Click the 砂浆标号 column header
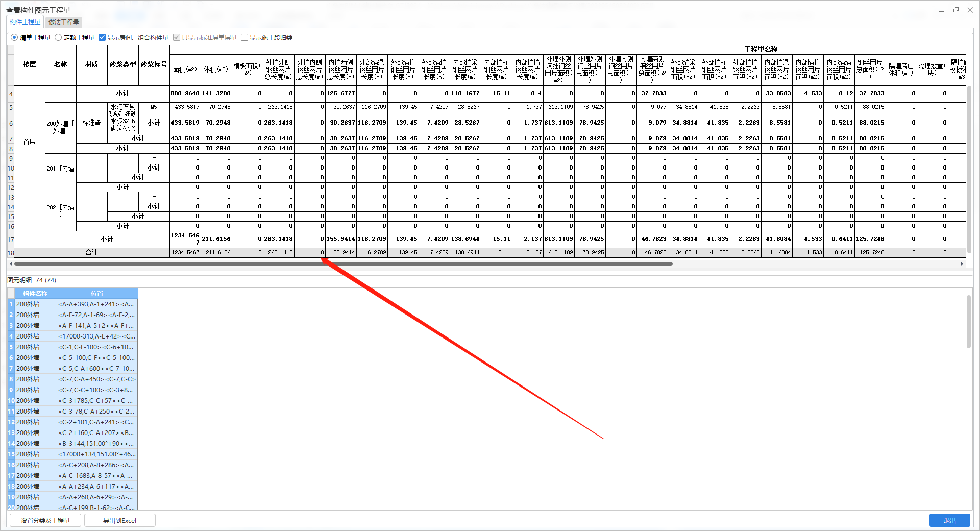 tap(154, 65)
